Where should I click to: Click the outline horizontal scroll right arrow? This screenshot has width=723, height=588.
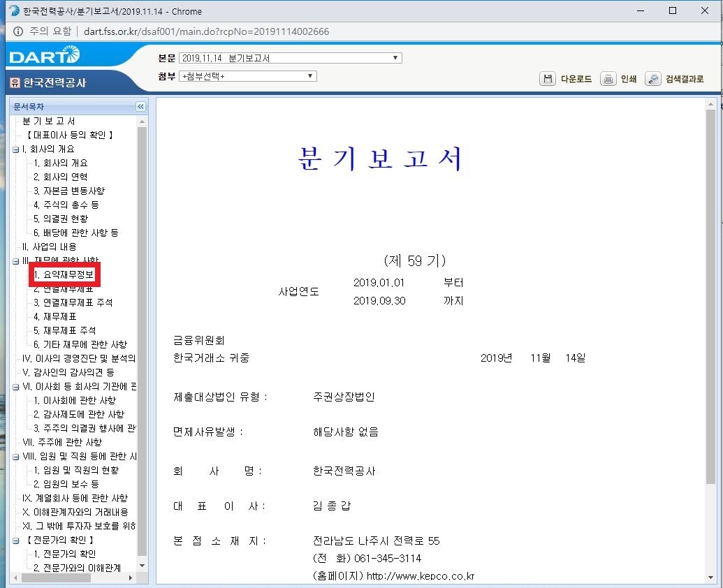pos(131,578)
